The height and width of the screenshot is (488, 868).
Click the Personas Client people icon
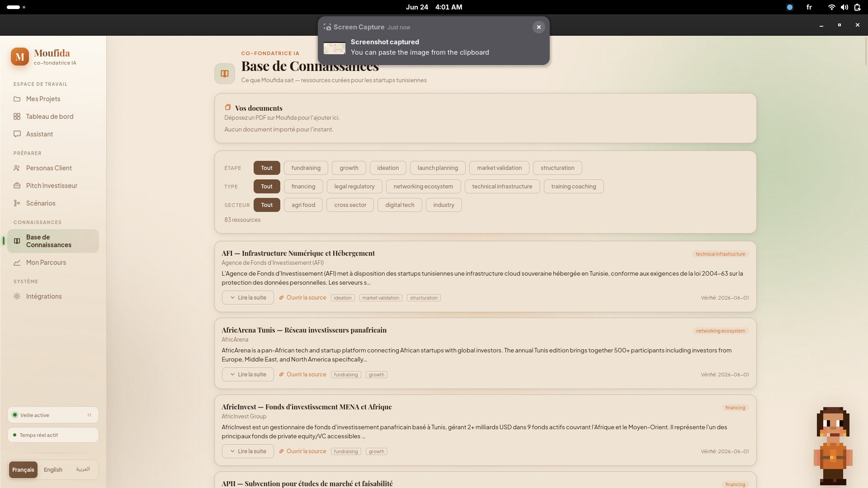(17, 168)
